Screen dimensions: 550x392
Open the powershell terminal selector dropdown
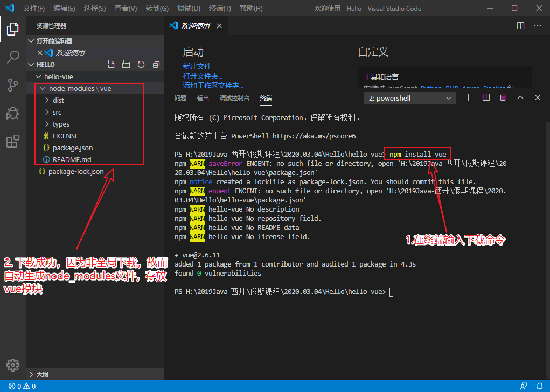tap(410, 98)
